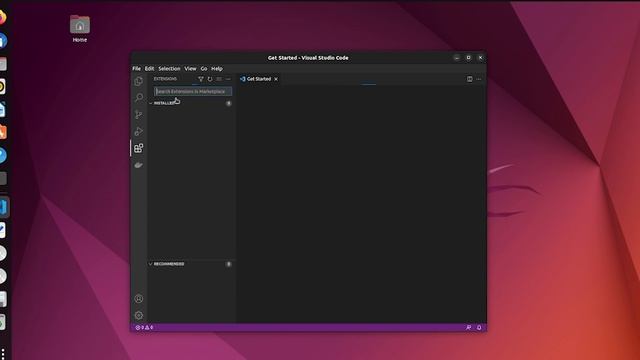Select the Home folder on desktop
Image resolution: width=640 pixels, height=360 pixels.
point(80,29)
